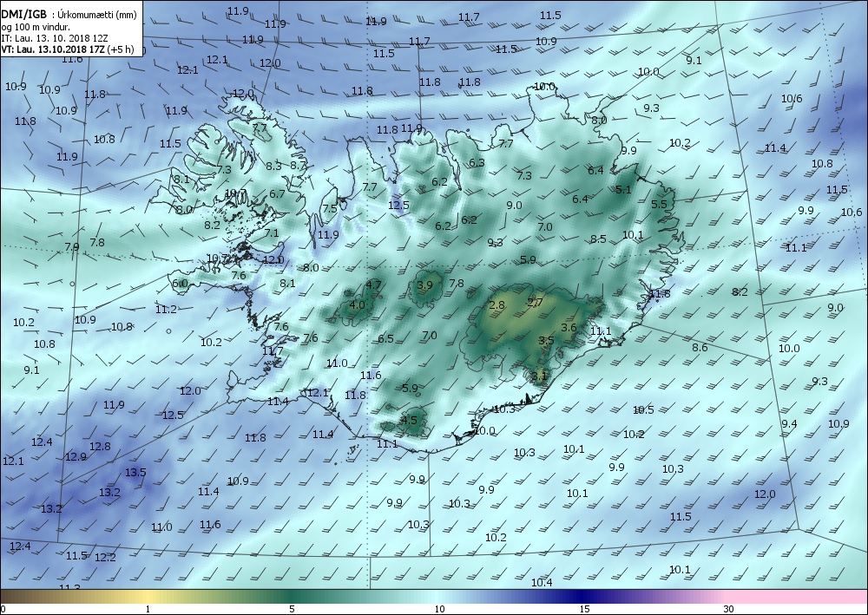The width and height of the screenshot is (868, 615).
Task: Select the 10.4 value label
Action: [542, 582]
